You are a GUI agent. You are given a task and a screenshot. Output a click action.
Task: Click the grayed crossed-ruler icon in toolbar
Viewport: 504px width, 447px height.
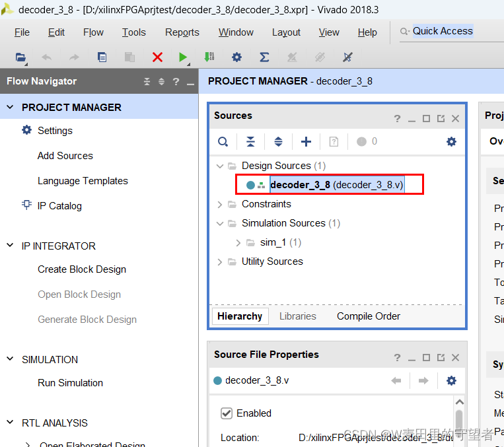pyautogui.click(x=320, y=57)
